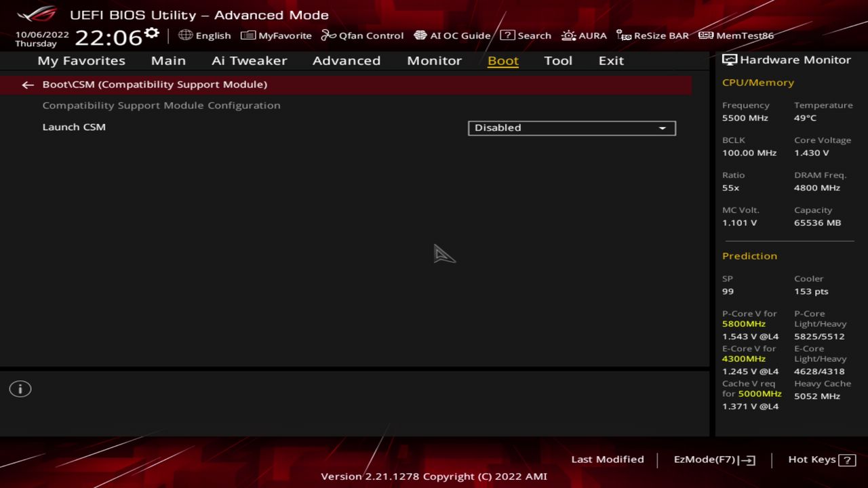Click the SP value 99

728,291
